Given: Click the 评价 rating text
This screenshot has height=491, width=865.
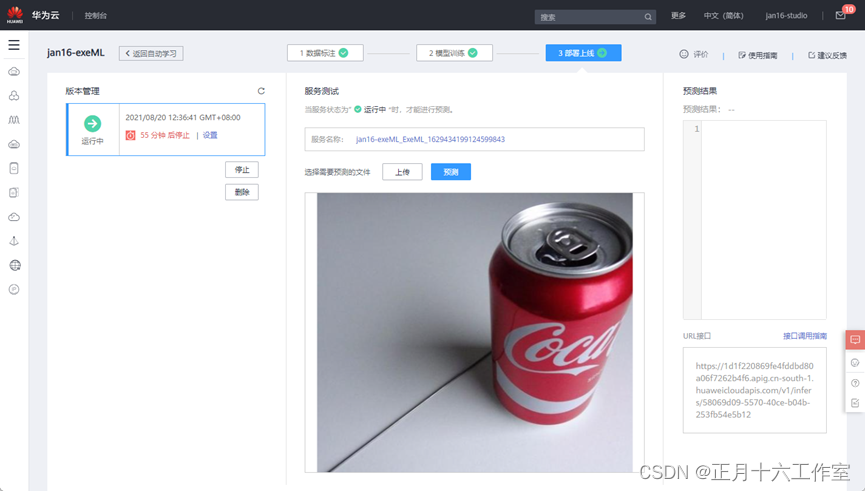Looking at the screenshot, I should [x=701, y=54].
